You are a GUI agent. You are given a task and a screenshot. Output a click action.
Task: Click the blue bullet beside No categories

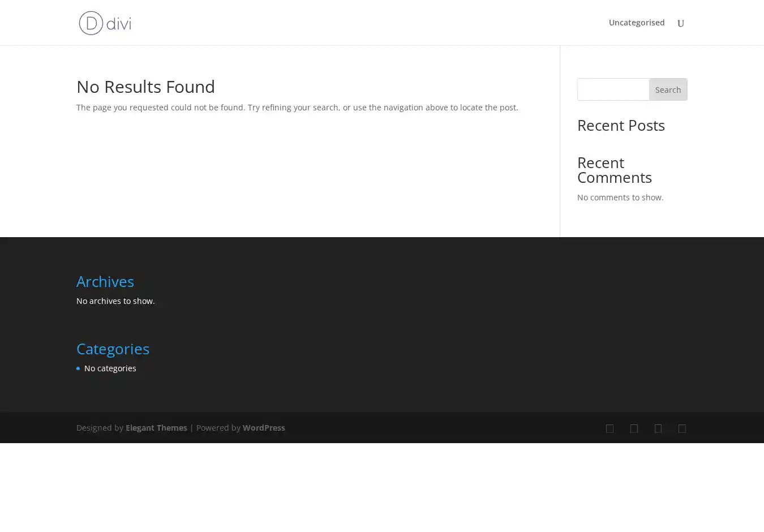click(78, 368)
